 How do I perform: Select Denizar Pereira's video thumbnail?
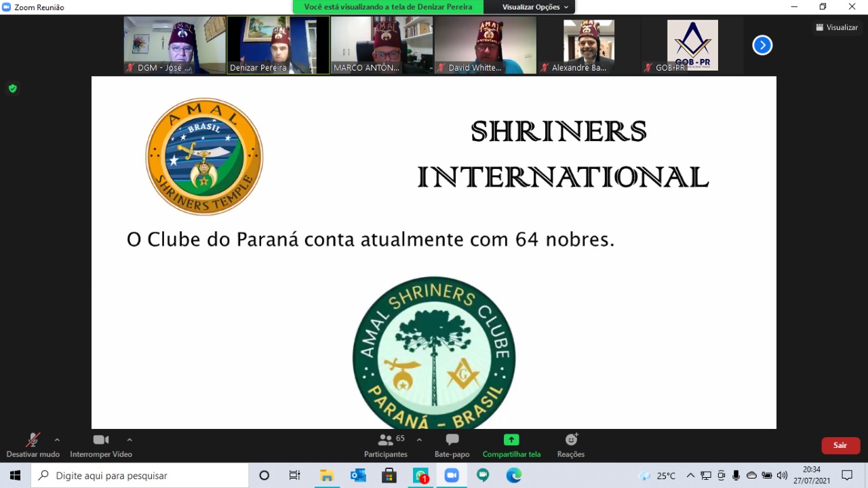pyautogui.click(x=278, y=45)
